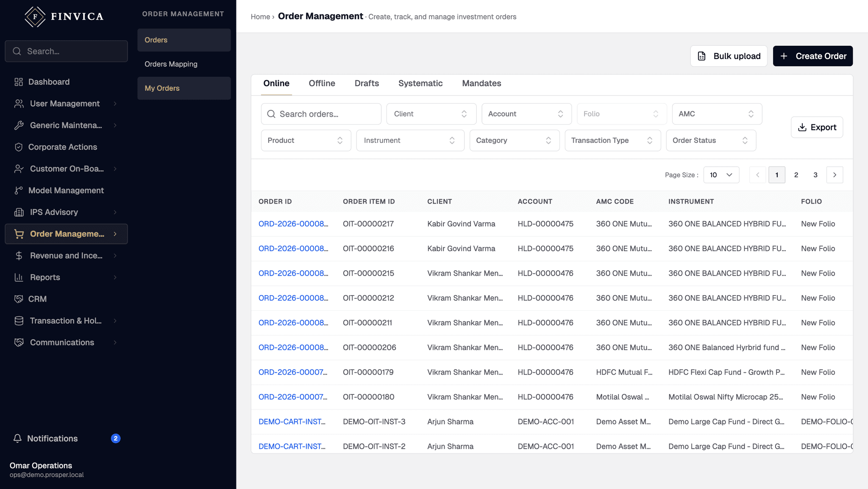Open the Instrument filter dropdown

(x=410, y=140)
